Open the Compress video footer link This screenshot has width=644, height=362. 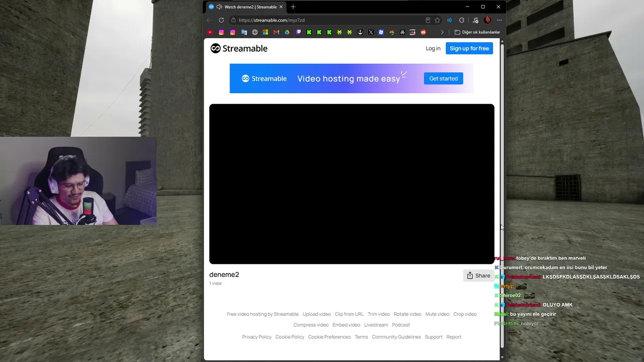pyautogui.click(x=311, y=325)
